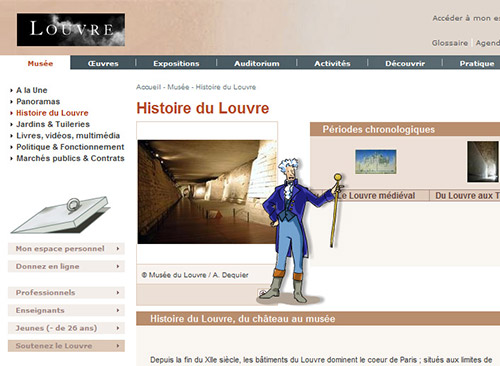Viewport: 500px width, 366px height.
Task: Open Politique & Fonctionnement link
Action: (70, 147)
